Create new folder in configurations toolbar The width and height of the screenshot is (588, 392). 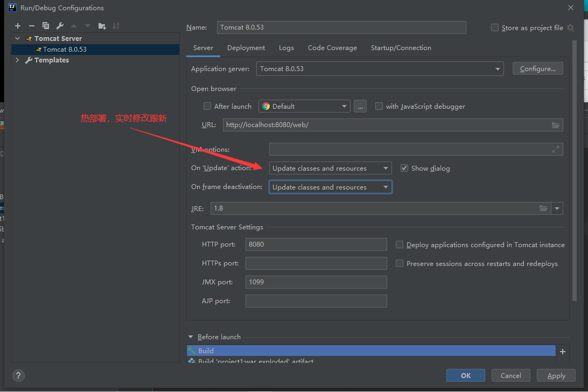(x=102, y=26)
